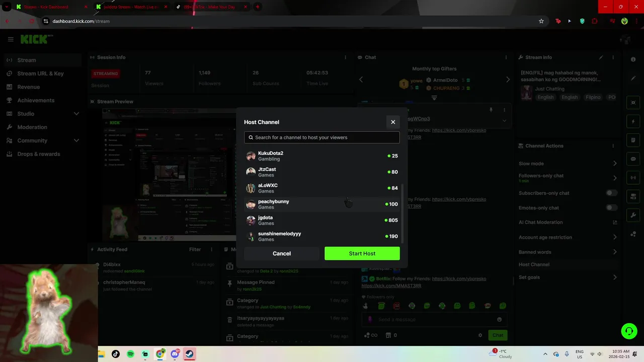Open TikTok app from the taskbar
This screenshot has height=362, width=644.
(116, 354)
